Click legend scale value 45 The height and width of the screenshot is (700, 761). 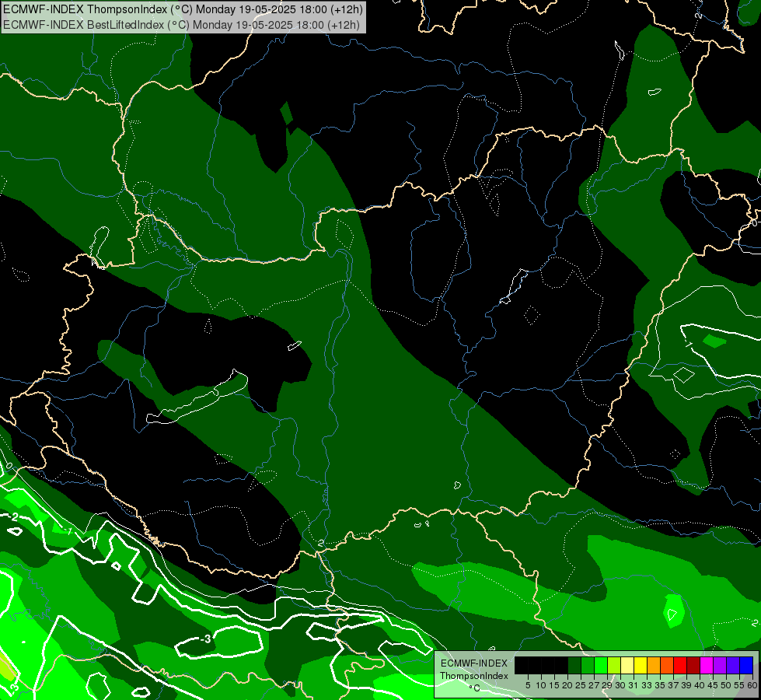pyautogui.click(x=713, y=685)
